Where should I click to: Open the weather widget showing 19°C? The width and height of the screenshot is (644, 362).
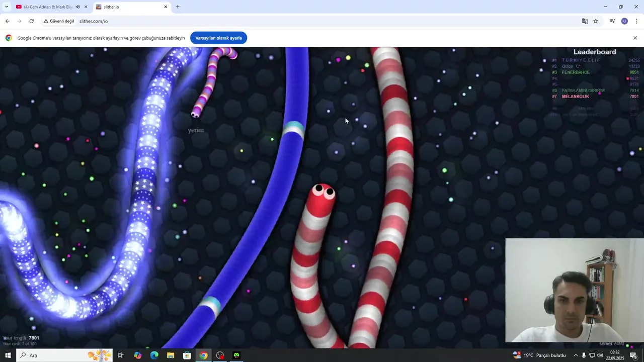pyautogui.click(x=539, y=355)
